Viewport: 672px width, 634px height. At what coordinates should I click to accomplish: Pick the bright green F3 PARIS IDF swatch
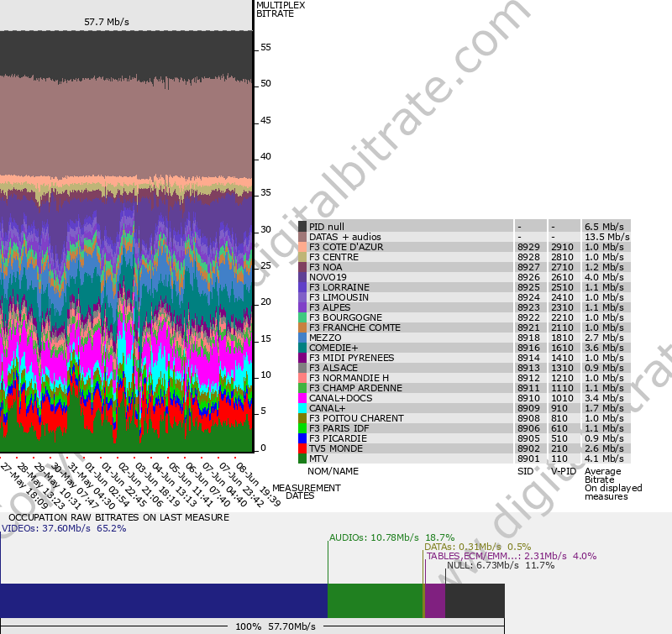point(302,428)
